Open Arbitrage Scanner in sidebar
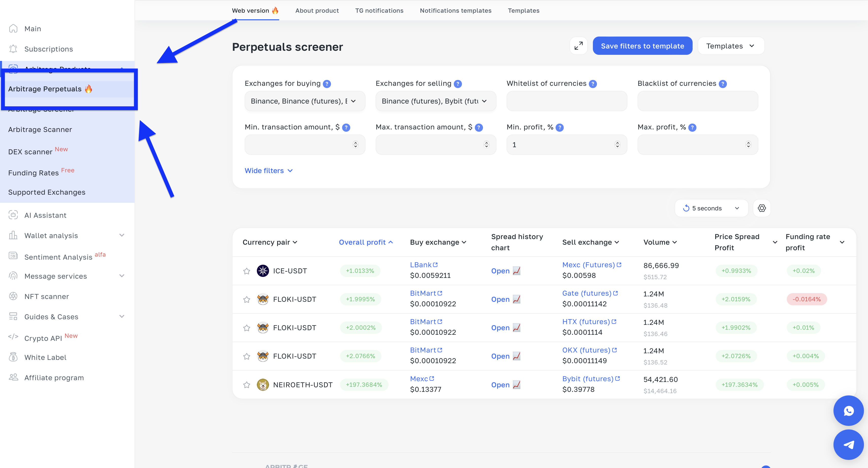 [x=40, y=129]
